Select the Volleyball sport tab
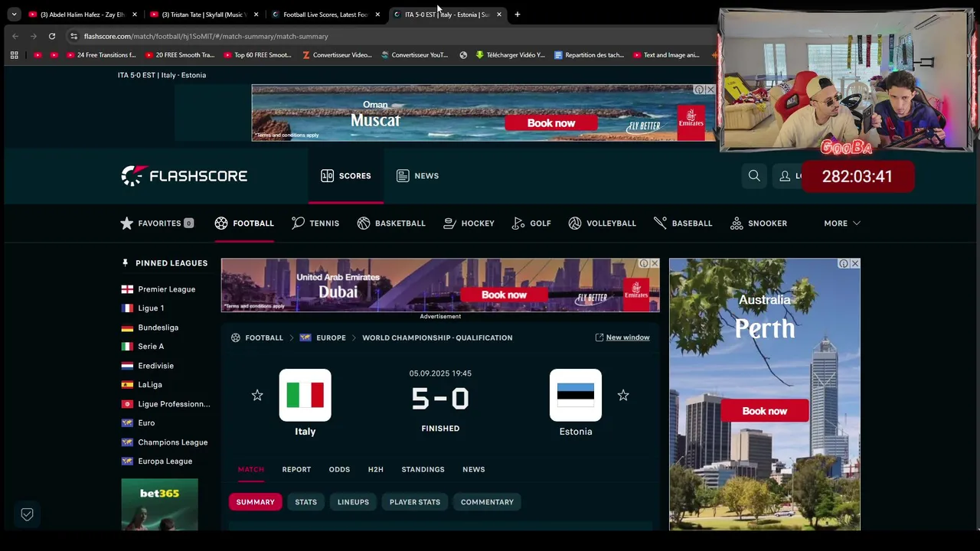Viewport: 980px width, 551px height. (x=603, y=223)
